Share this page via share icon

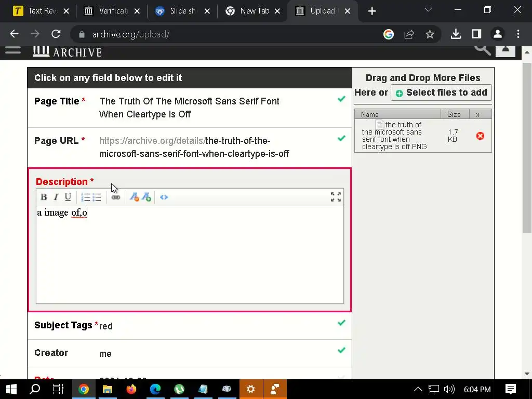tap(409, 34)
